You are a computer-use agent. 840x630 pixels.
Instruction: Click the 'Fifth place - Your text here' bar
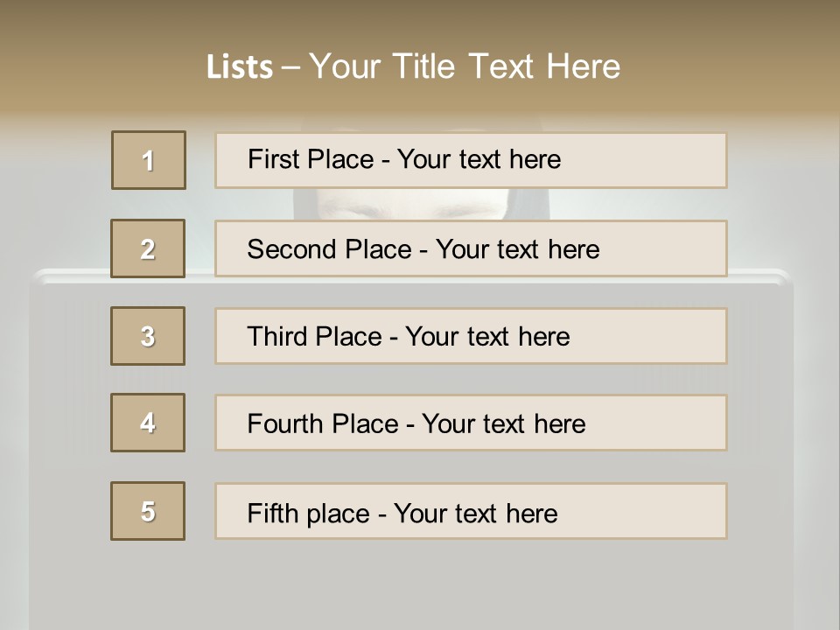pos(471,511)
